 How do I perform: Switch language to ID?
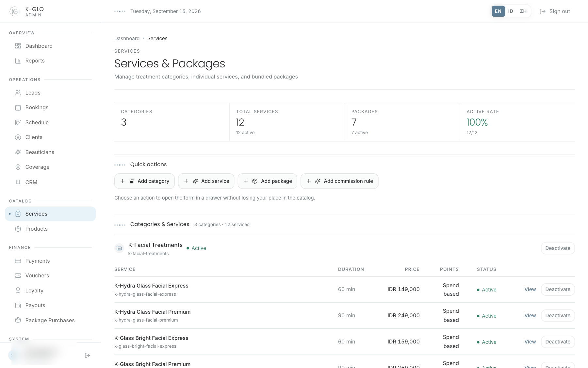pyautogui.click(x=511, y=11)
